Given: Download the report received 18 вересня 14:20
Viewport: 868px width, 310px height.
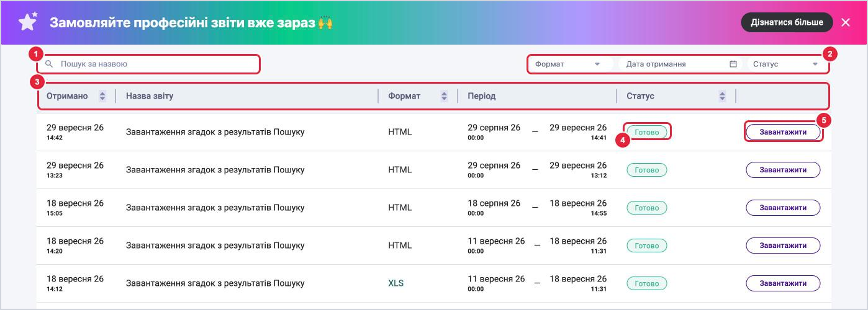Looking at the screenshot, I should point(783,246).
